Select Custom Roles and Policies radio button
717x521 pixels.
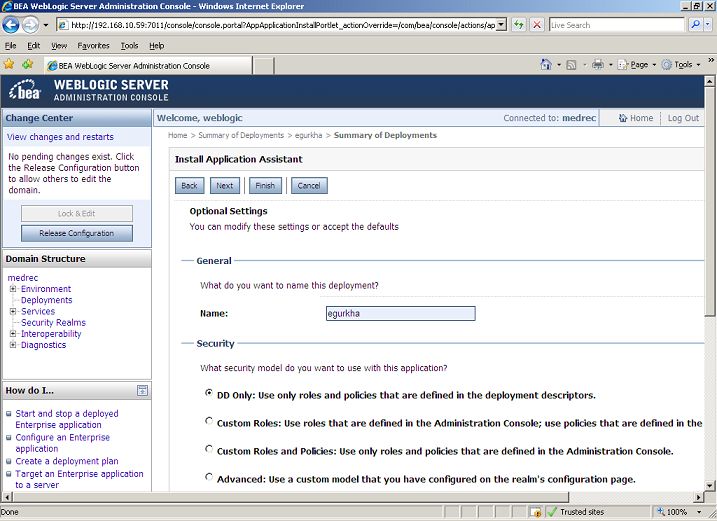coord(209,449)
